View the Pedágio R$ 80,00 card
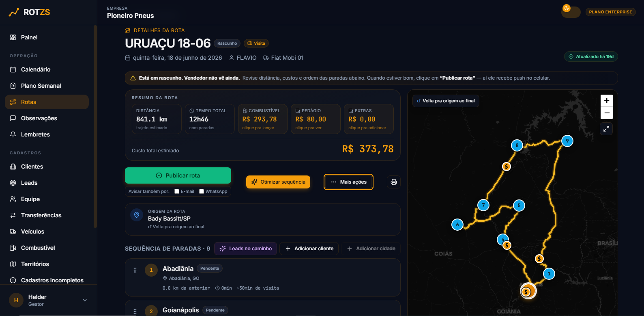 (316, 119)
